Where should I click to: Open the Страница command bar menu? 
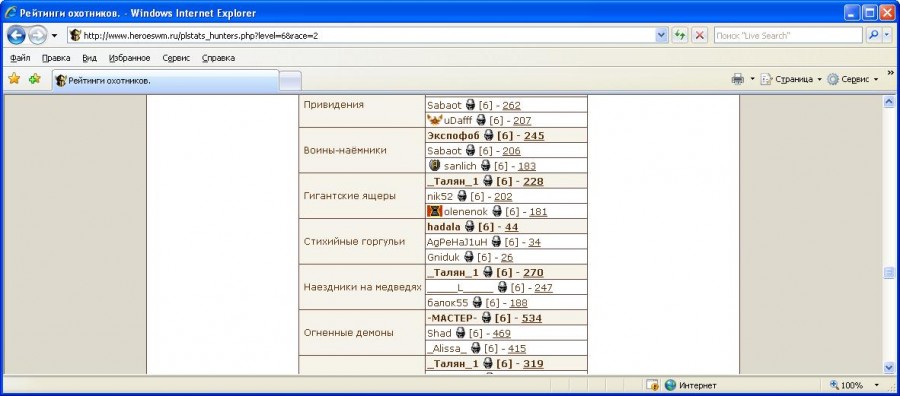pos(791,79)
